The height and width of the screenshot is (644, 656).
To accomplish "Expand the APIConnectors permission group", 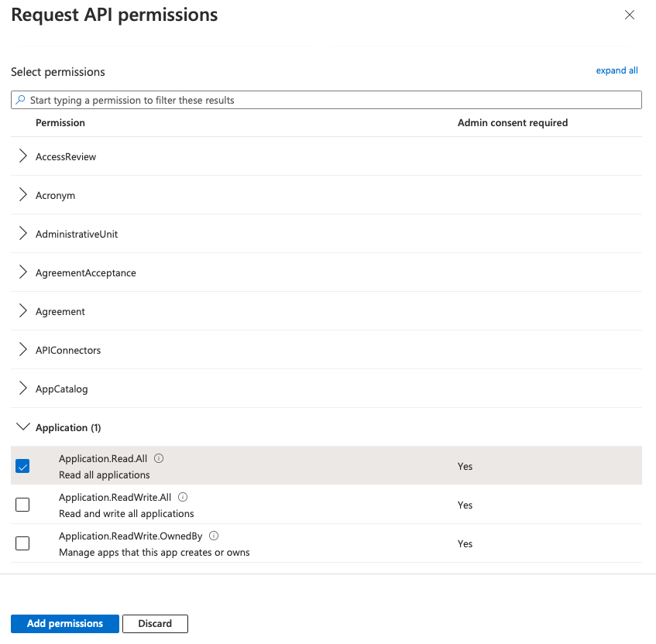I will tap(22, 349).
